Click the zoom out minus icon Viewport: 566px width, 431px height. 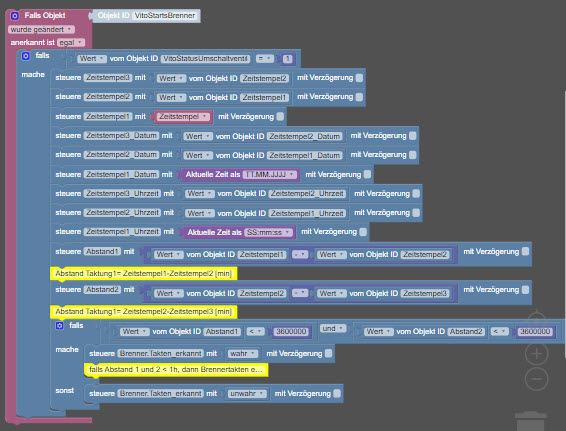(536, 379)
